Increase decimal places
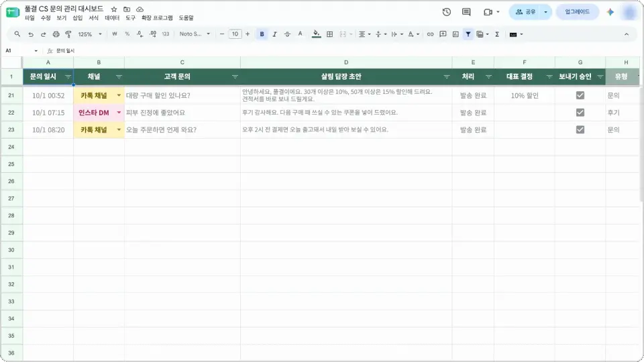Viewport: 644px width, 362px height. pyautogui.click(x=153, y=34)
